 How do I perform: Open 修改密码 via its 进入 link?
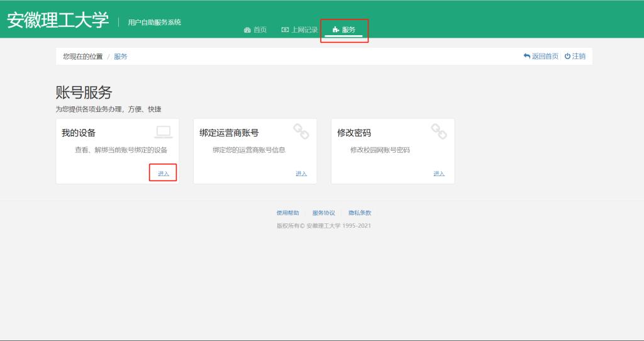(439, 173)
